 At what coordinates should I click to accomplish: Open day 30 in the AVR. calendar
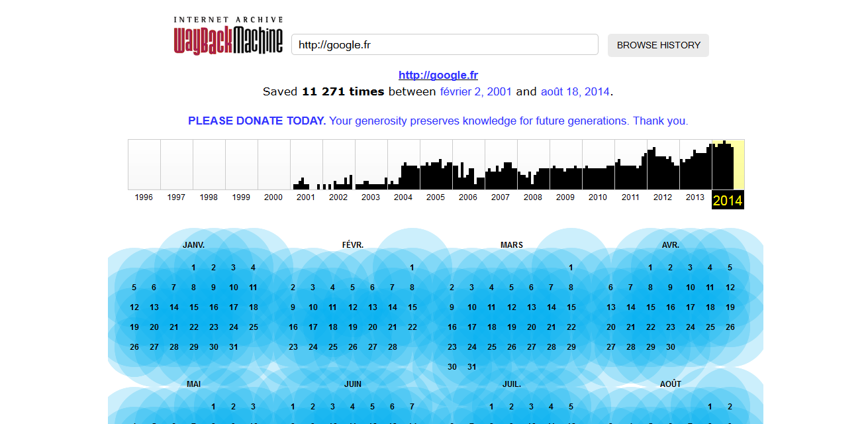coord(671,347)
